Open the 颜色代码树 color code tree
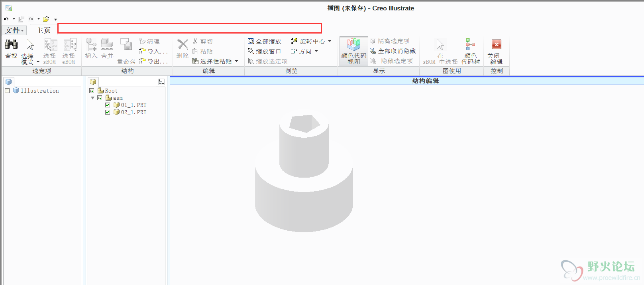 tap(471, 51)
